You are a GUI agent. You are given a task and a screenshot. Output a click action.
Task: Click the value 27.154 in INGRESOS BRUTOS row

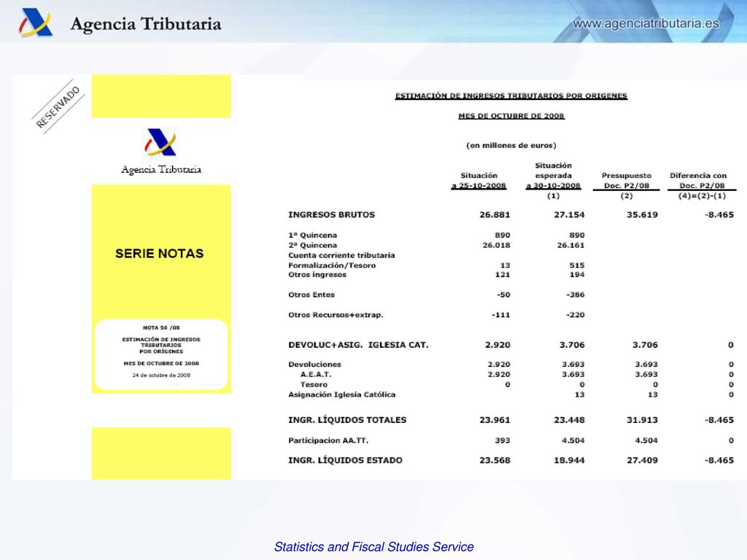(x=569, y=215)
